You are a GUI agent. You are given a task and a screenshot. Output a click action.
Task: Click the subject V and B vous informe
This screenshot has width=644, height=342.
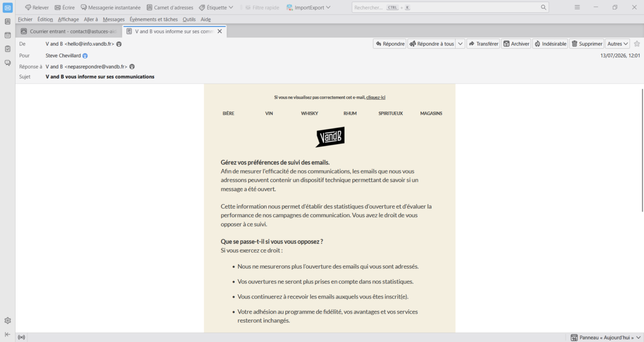tap(100, 77)
